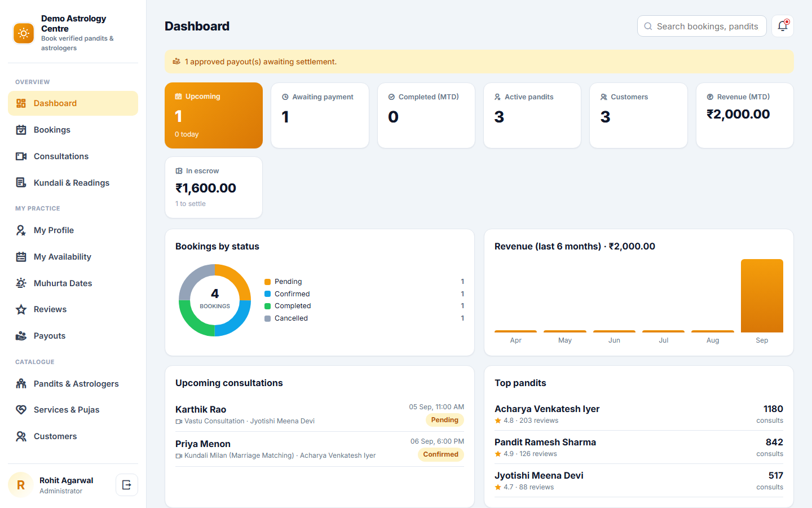
Task: Click the Muhurta Dates sun icon
Action: [21, 283]
